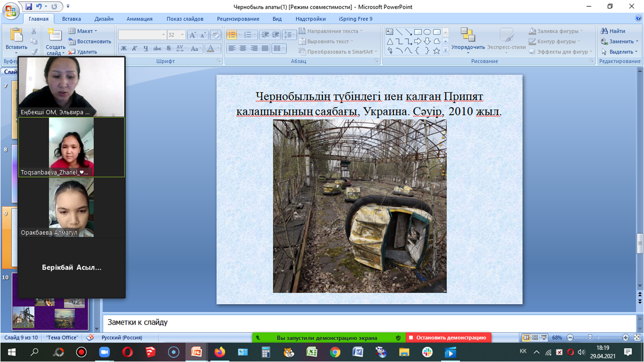Toggle bold (Ж) formatting
The height and width of the screenshot is (362, 644).
[124, 48]
